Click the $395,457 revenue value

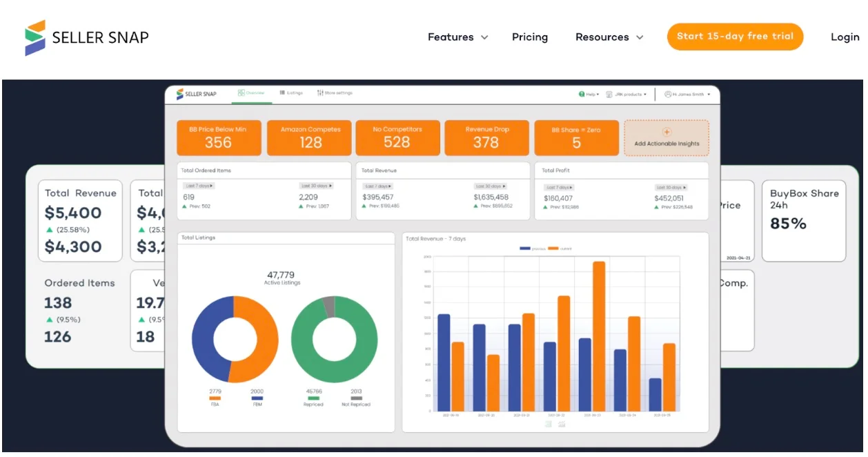pos(378,197)
